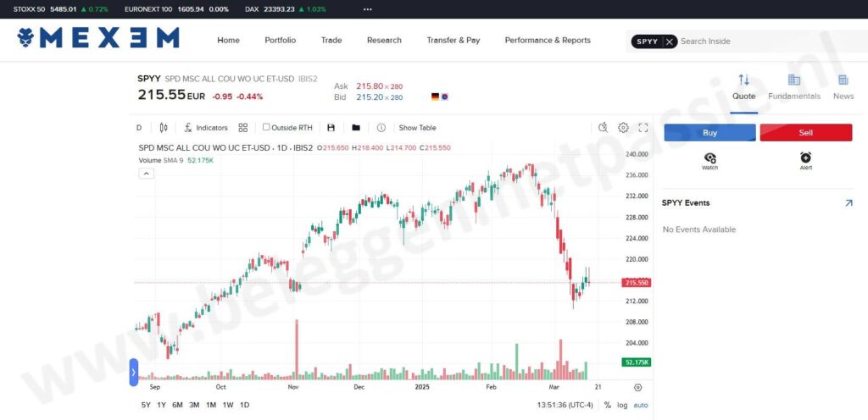The height and width of the screenshot is (420, 868).
Task: Enter fullscreen chart mode
Action: (643, 128)
